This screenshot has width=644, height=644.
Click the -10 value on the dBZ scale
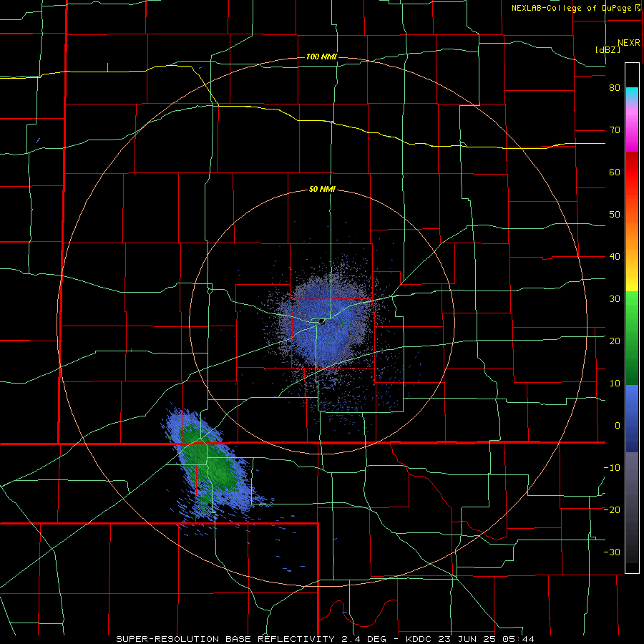point(612,468)
